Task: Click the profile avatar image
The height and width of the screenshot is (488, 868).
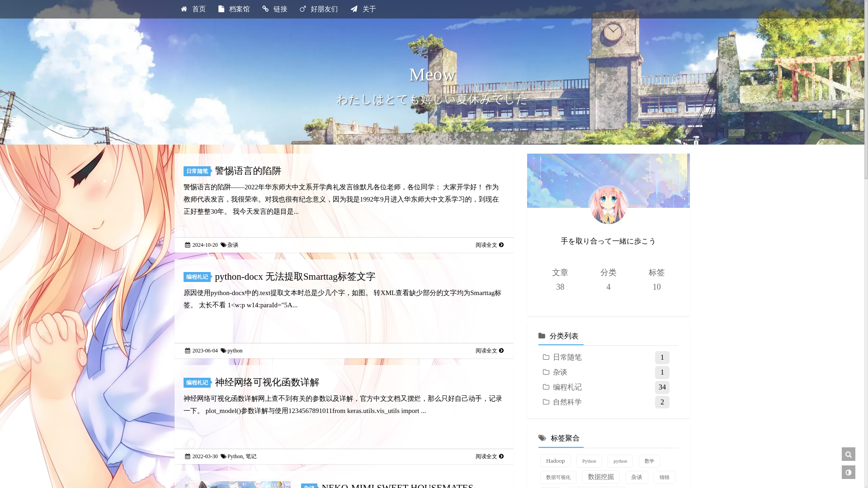Action: point(608,205)
